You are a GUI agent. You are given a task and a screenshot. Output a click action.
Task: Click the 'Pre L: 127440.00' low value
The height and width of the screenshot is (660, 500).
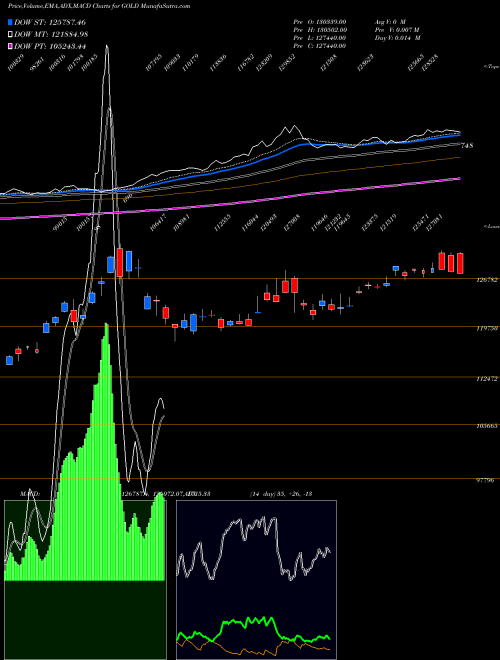320,37
